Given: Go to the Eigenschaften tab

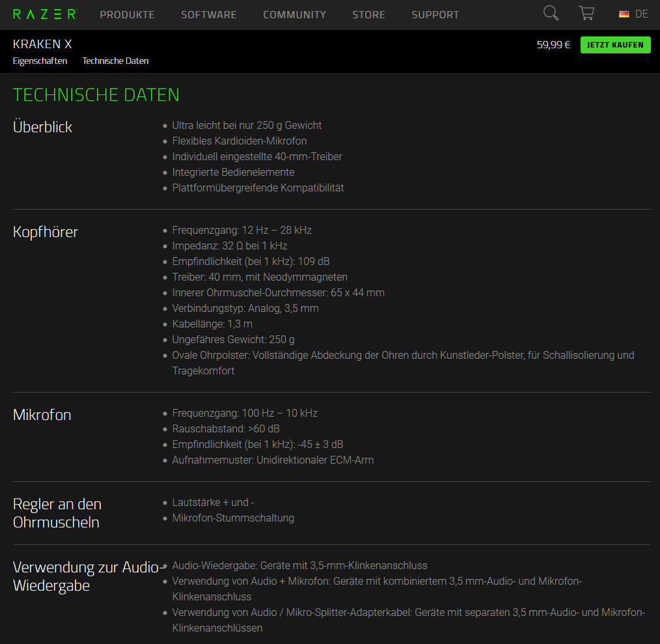Looking at the screenshot, I should click(40, 61).
